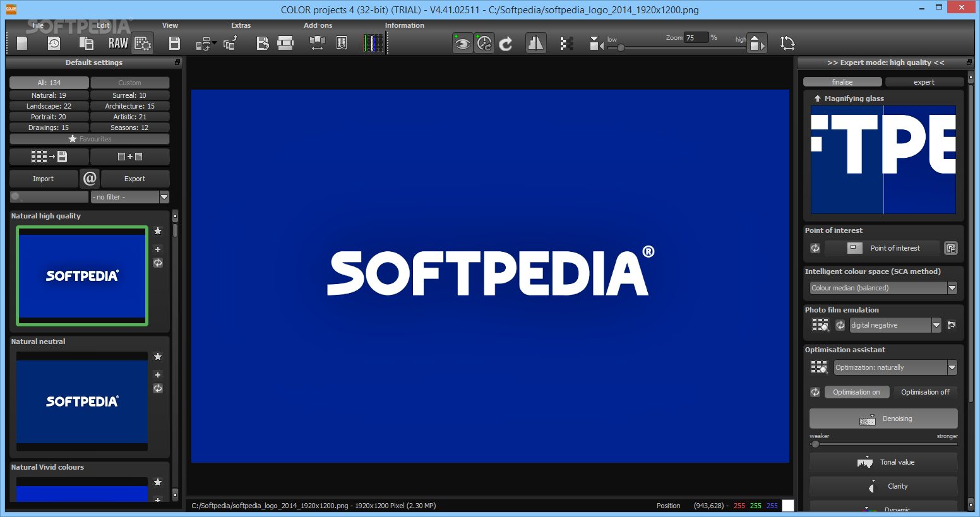Image resolution: width=980 pixels, height=517 pixels.
Task: Switch to the expert tab
Action: point(924,82)
